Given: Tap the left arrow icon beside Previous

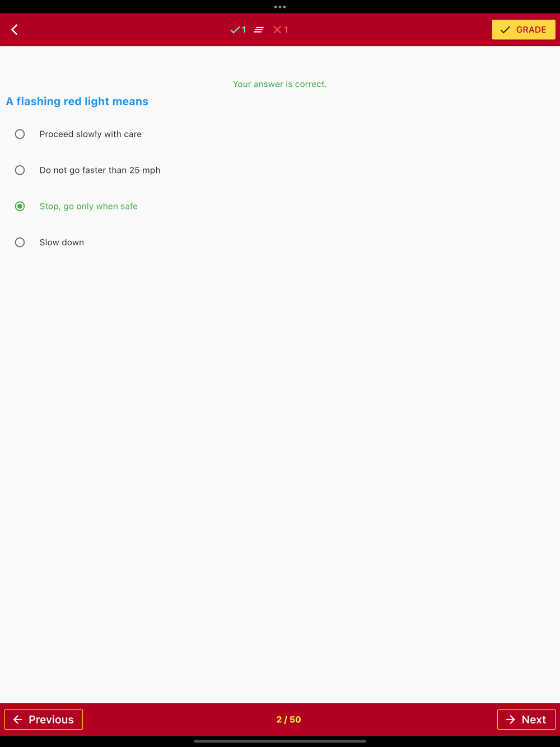Looking at the screenshot, I should [18, 720].
